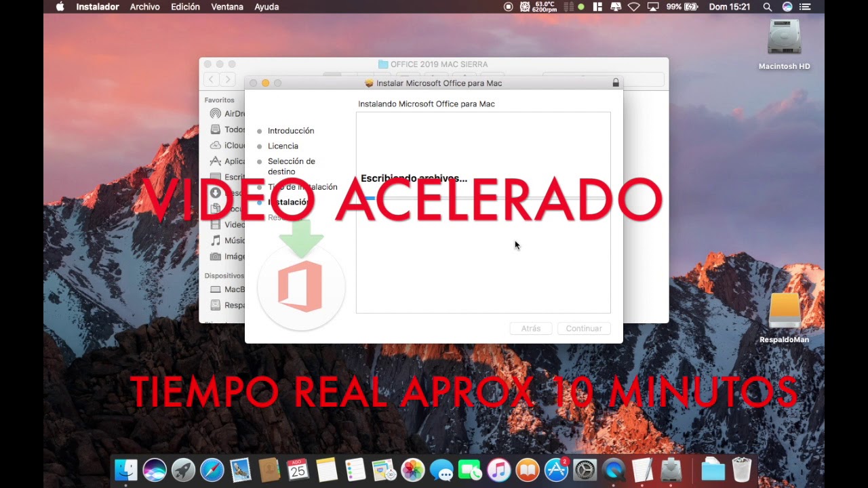Select AirDrop in the Finder sidebar
868x488 pixels.
tap(226, 114)
